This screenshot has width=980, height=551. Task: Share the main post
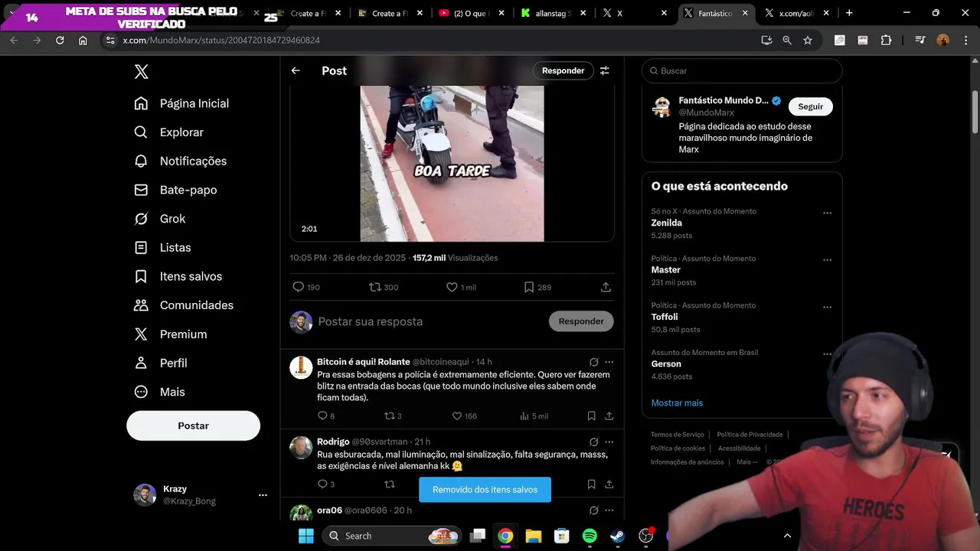pyautogui.click(x=606, y=287)
